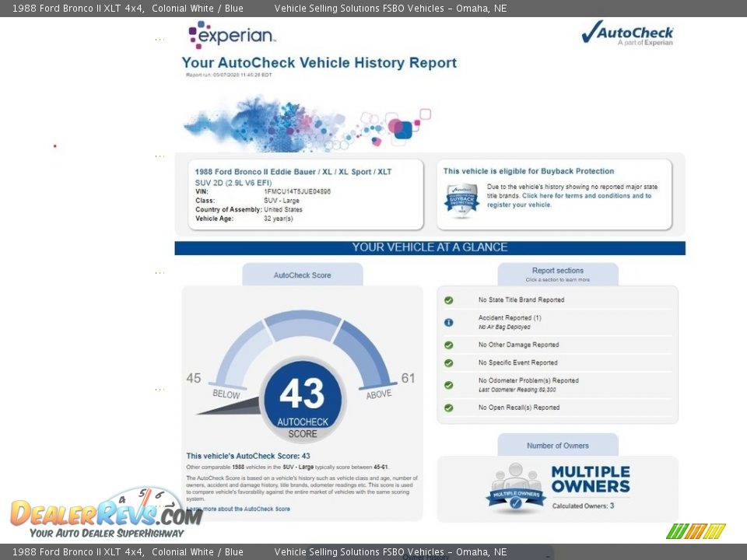Click the Your Vehicle At A Glance banner
The width and height of the screenshot is (747, 560).
[x=430, y=247]
